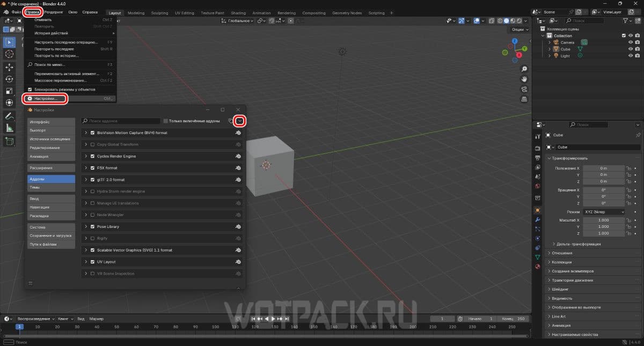Enable the Copy Global Transform addon

[x=92, y=144]
